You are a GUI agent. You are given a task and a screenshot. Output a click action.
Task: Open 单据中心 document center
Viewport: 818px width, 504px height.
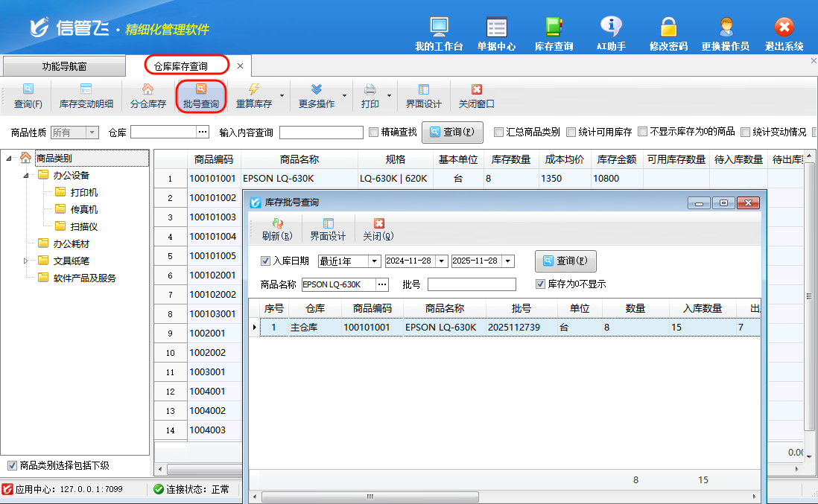click(496, 28)
